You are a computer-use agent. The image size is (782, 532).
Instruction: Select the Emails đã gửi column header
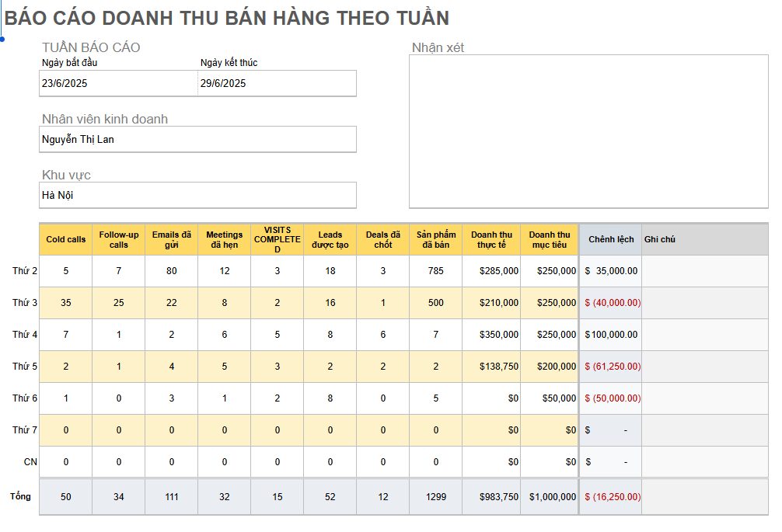point(172,240)
